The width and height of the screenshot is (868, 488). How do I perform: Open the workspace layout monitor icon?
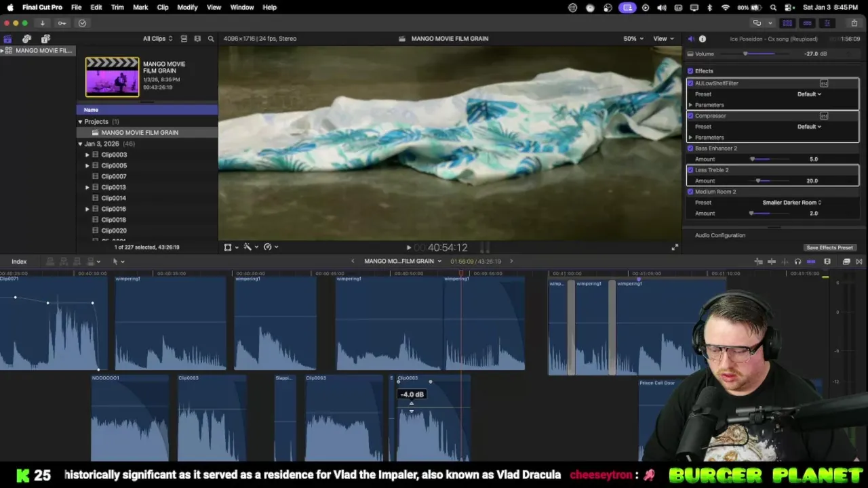(757, 23)
